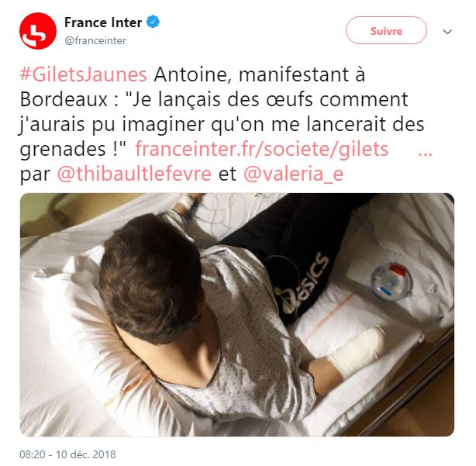This screenshot has width=476, height=466.
Task: Click the blue verified badge
Action: (x=153, y=22)
